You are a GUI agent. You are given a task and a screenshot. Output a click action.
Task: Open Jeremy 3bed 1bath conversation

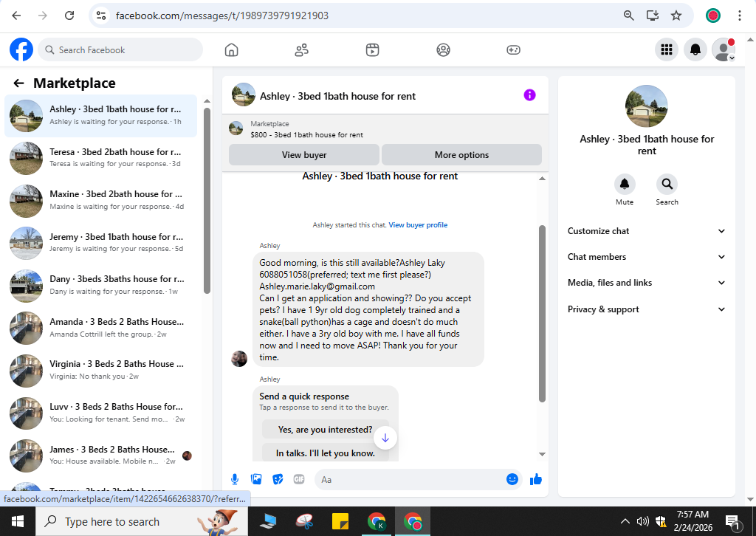[x=100, y=243]
